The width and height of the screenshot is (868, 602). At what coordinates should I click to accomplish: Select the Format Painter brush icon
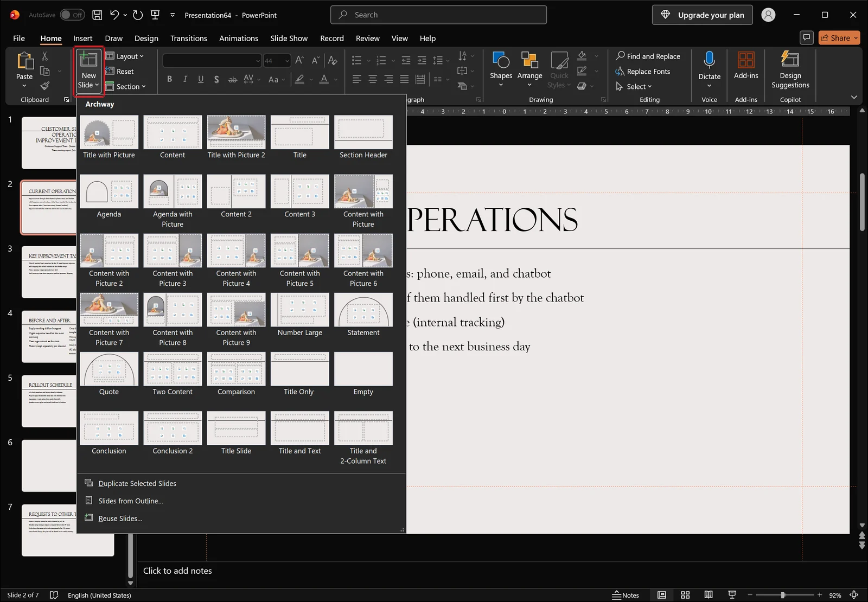45,86
